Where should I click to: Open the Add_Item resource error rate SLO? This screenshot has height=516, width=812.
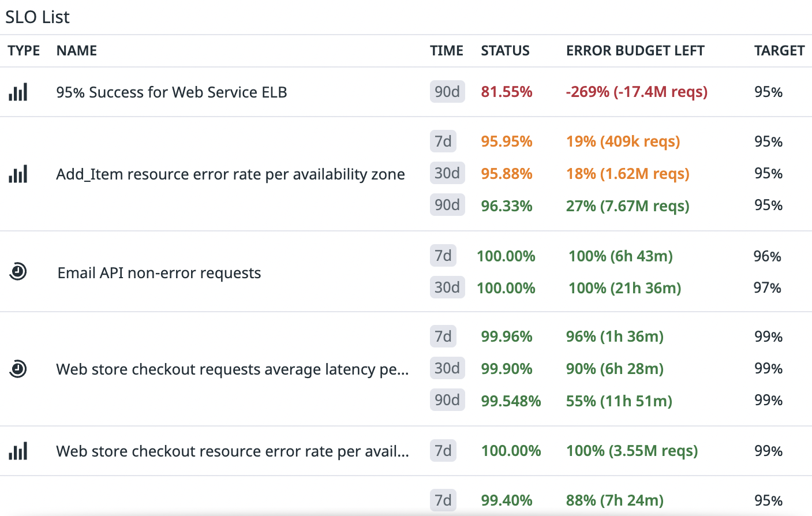point(230,173)
